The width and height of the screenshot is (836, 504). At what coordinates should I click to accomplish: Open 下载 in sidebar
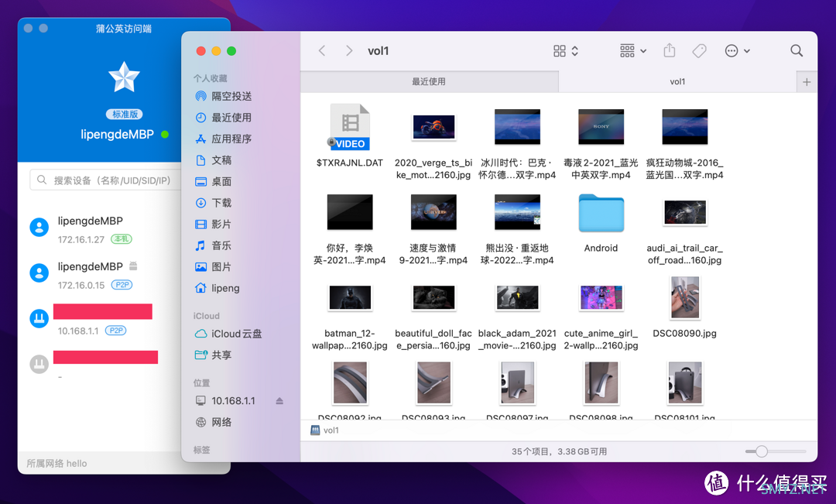[214, 203]
